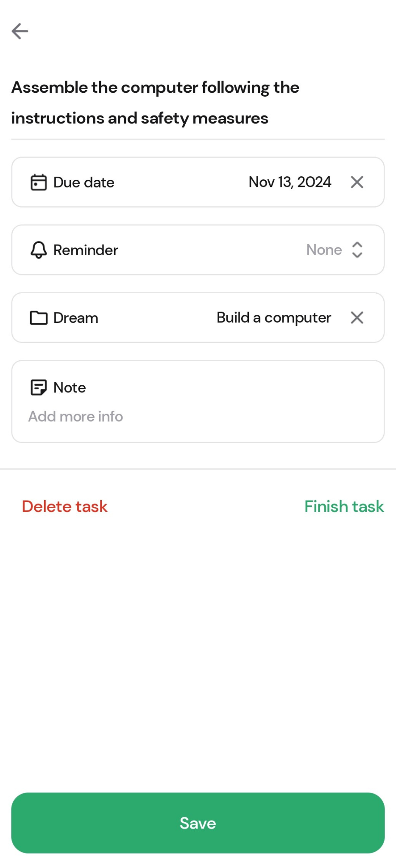The image size is (396, 868).
Task: Save the task changes
Action: pyautogui.click(x=198, y=823)
